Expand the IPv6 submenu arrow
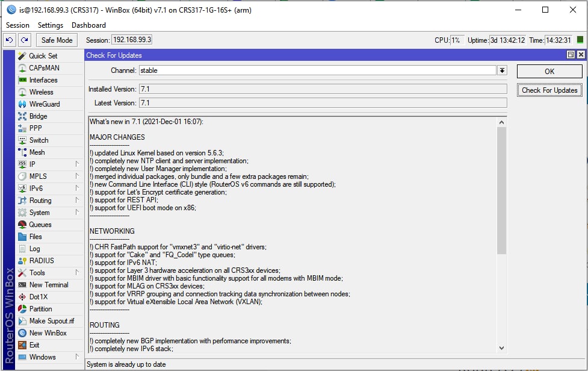Image resolution: width=588 pixels, height=371 pixels. pyautogui.click(x=77, y=188)
